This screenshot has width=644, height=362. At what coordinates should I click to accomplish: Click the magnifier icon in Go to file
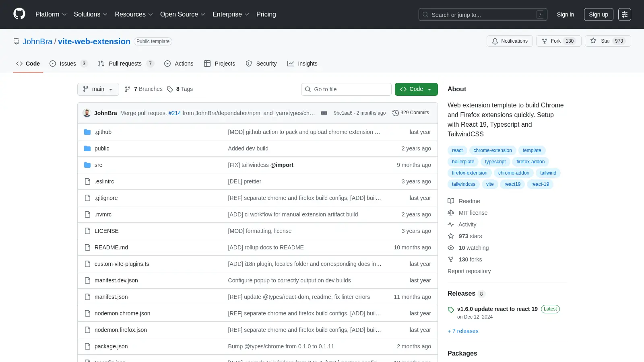click(x=308, y=89)
